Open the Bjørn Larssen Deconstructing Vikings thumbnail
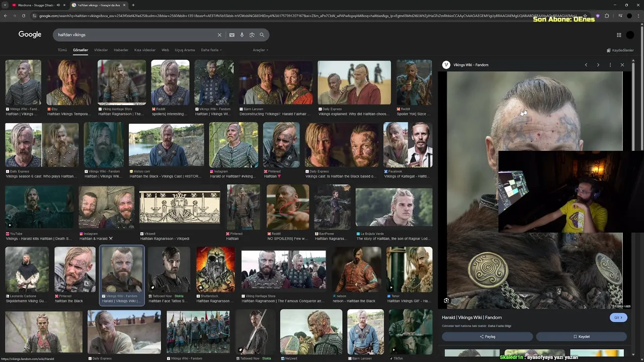This screenshot has height=362, width=644. click(x=276, y=83)
